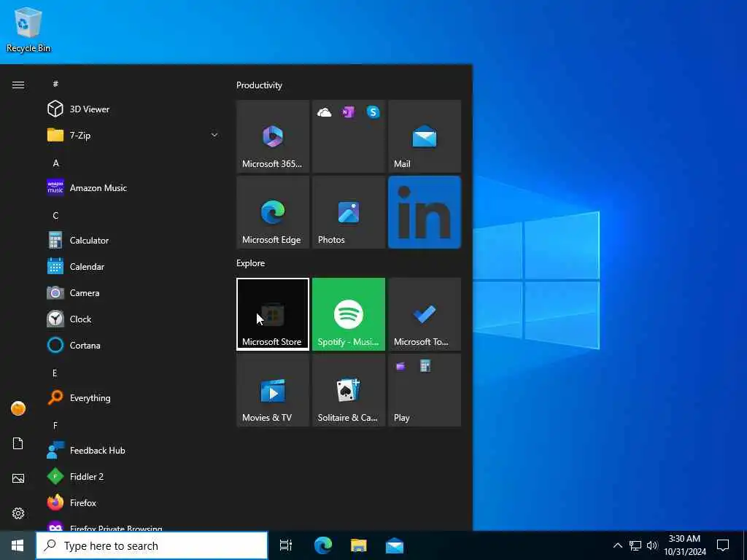
Task: Open the clock and date flyout
Action: [684, 545]
